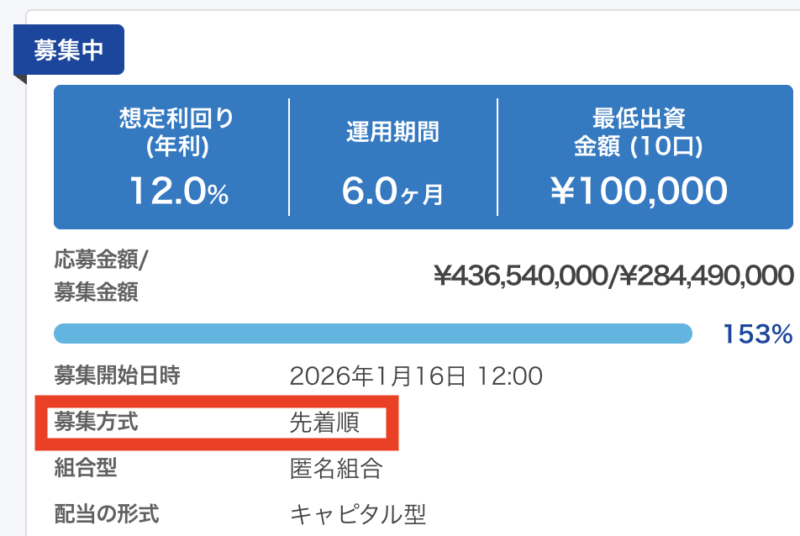Image resolution: width=800 pixels, height=536 pixels.
Task: Click the 153% progress percentage
Action: tap(757, 334)
